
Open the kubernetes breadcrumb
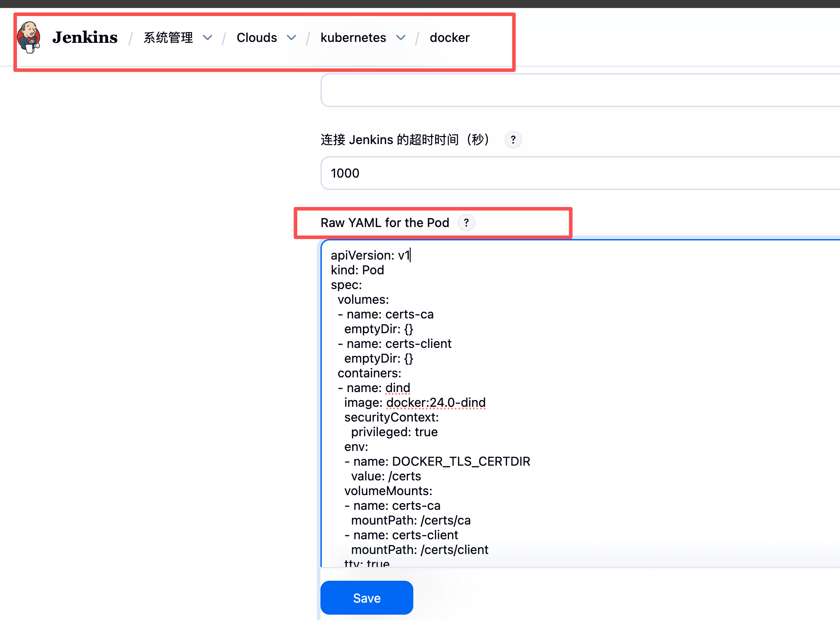[353, 37]
